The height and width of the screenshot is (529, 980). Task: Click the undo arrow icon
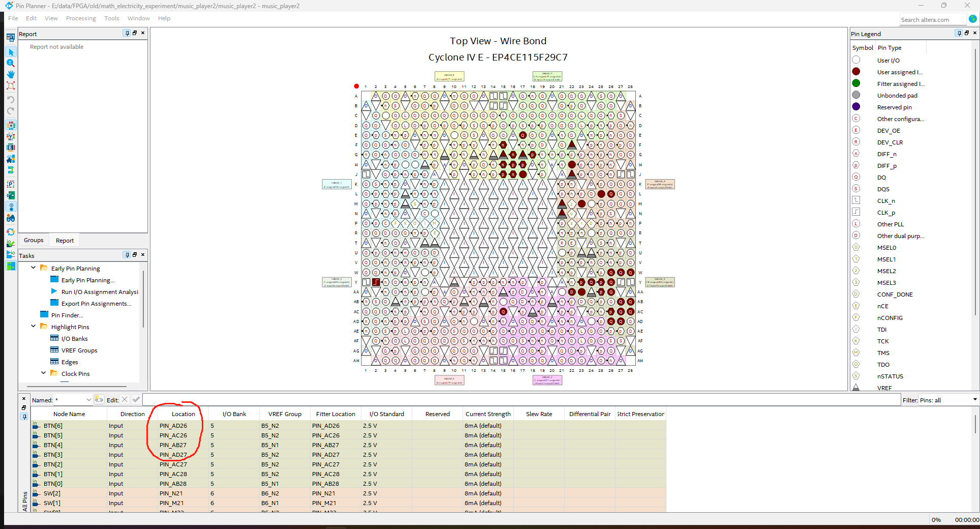point(11,100)
